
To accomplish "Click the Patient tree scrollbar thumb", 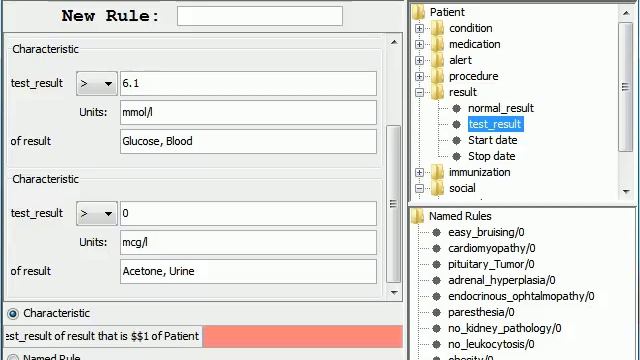I will 625,87.
